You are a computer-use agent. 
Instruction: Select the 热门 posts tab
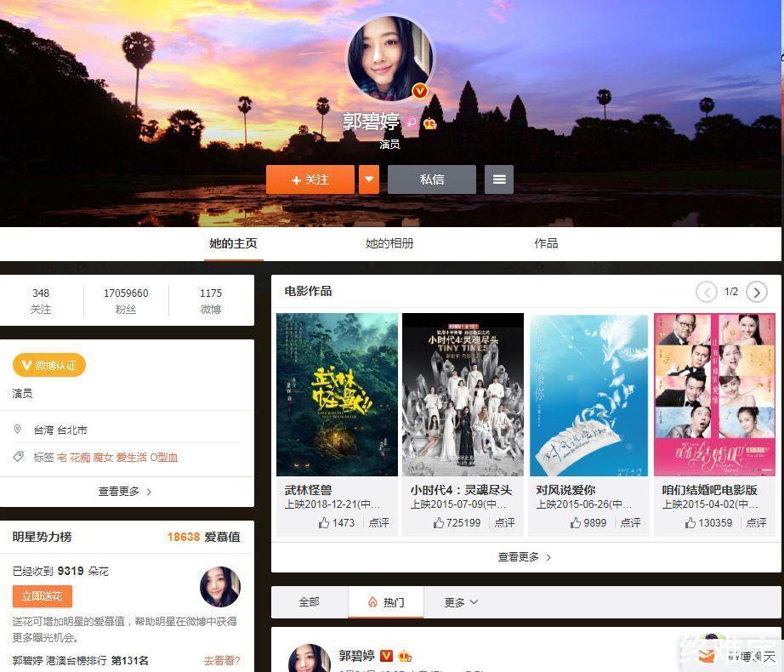click(x=385, y=602)
